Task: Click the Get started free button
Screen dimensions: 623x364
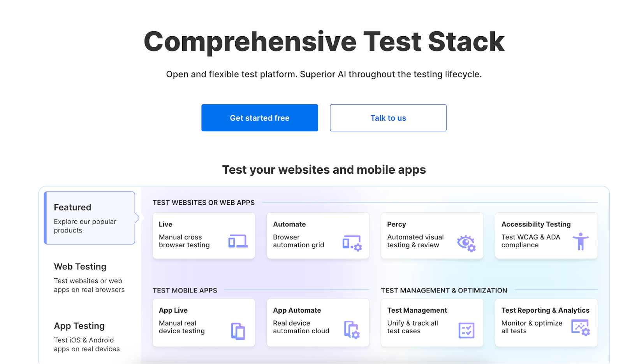Action: pos(259,118)
